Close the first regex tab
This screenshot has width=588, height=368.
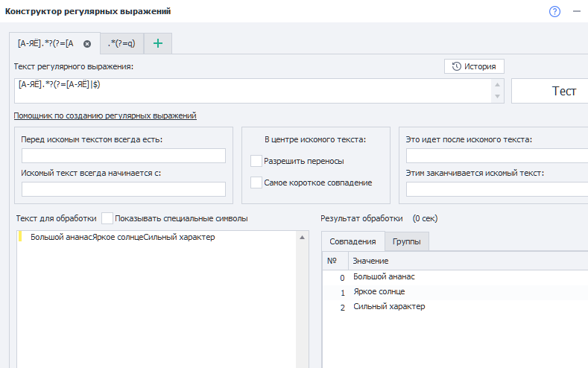pyautogui.click(x=87, y=44)
